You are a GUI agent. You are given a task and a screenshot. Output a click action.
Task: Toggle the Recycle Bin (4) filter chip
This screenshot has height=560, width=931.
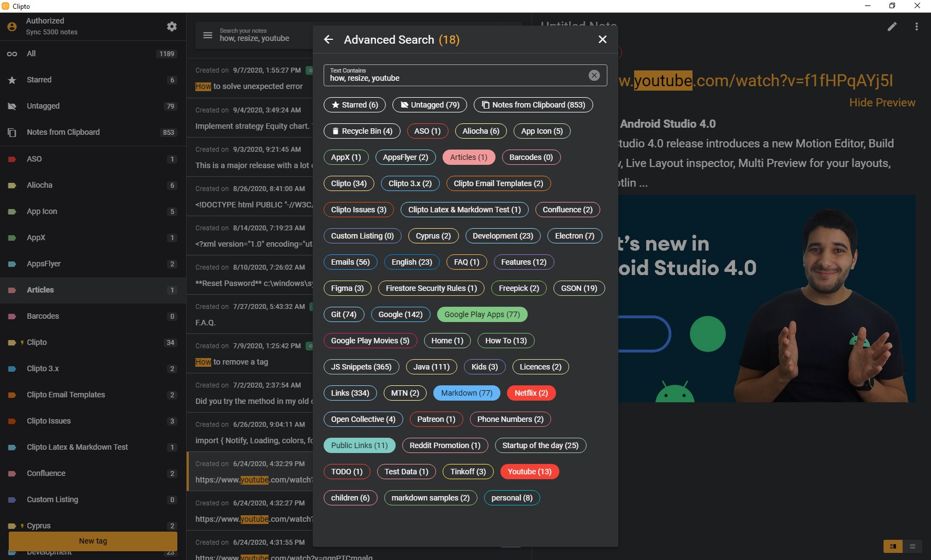point(362,131)
